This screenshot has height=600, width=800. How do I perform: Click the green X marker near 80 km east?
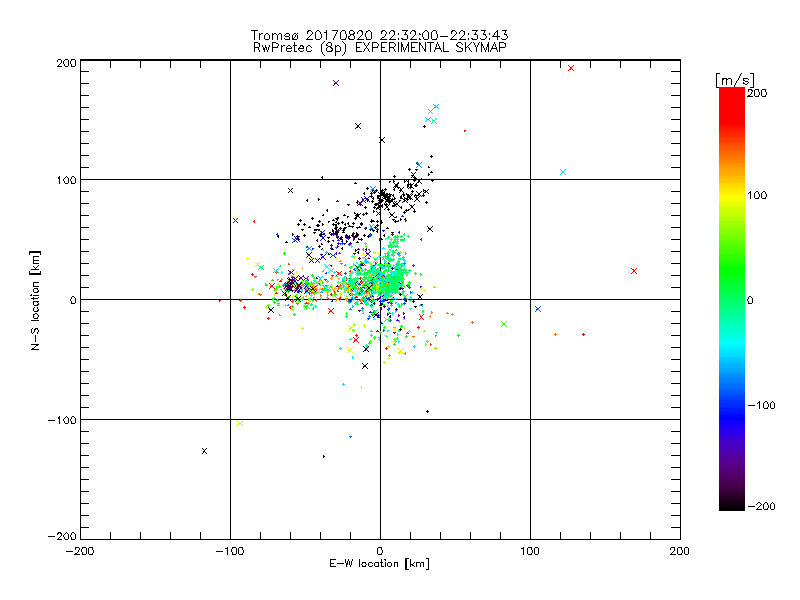(504, 324)
